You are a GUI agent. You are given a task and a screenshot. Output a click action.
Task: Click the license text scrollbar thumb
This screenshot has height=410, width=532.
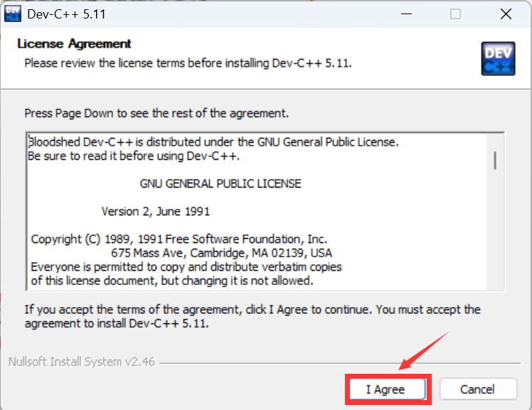[495, 161]
